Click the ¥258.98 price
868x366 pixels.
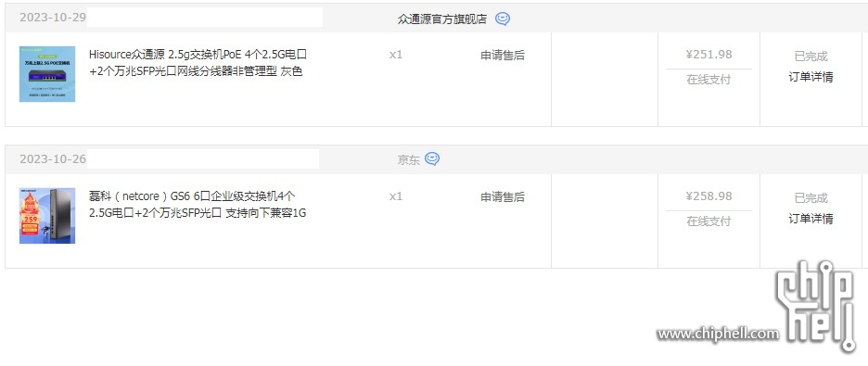(x=709, y=196)
